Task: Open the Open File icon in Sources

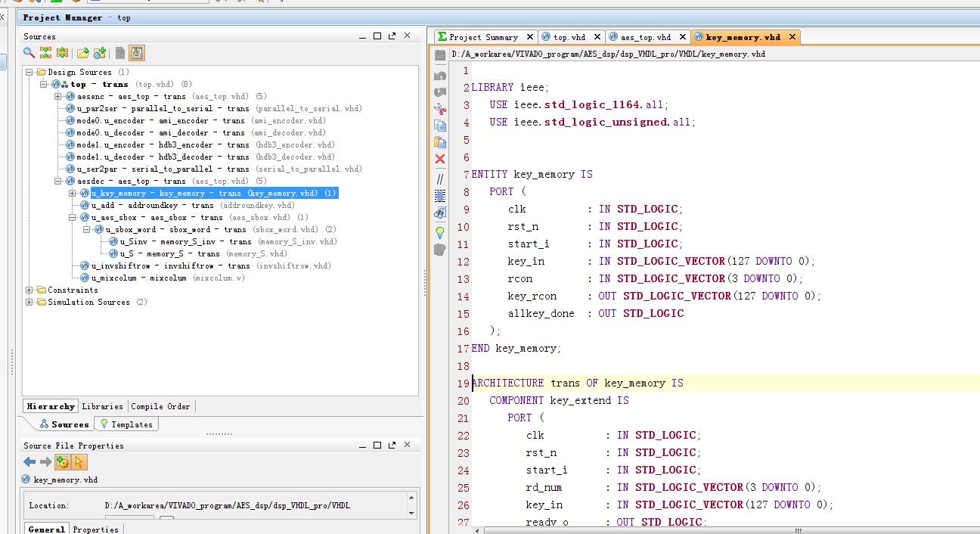Action: point(83,53)
